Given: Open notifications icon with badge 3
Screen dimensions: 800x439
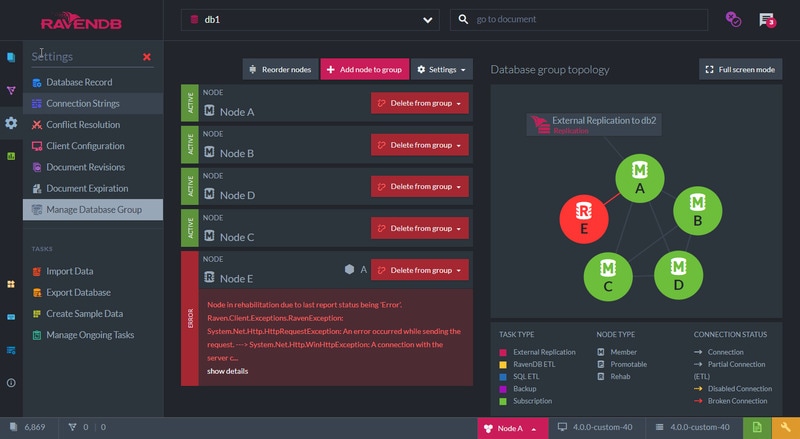Looking at the screenshot, I should 767,19.
